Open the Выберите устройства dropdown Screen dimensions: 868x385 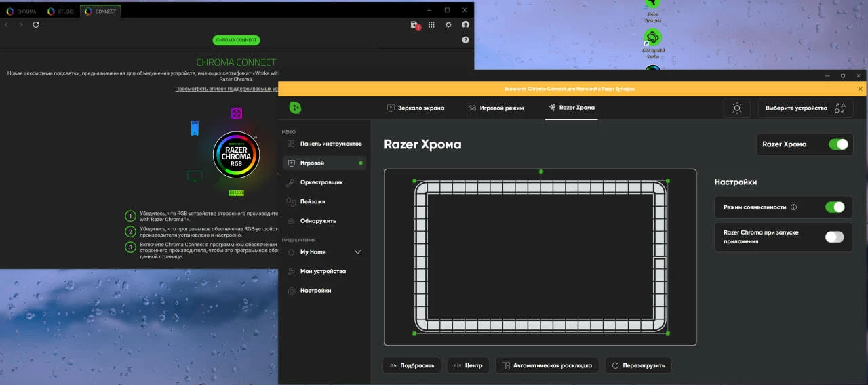(x=805, y=108)
